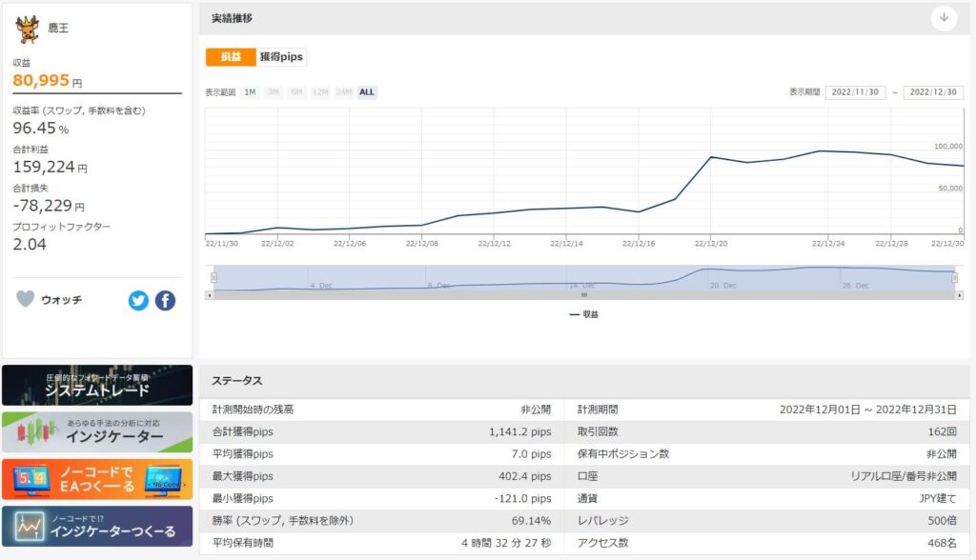Click the download arrow icon in 実績推移 header
976x560 pixels.
coord(944,18)
